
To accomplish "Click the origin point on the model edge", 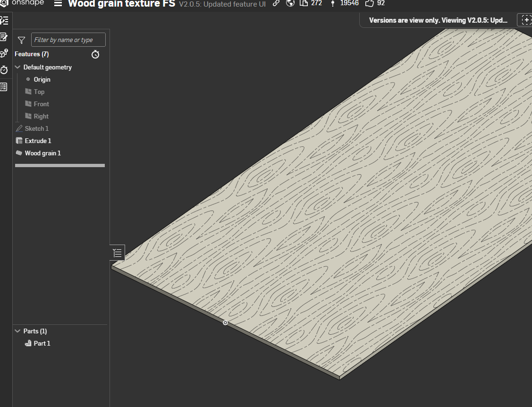I will (225, 323).
